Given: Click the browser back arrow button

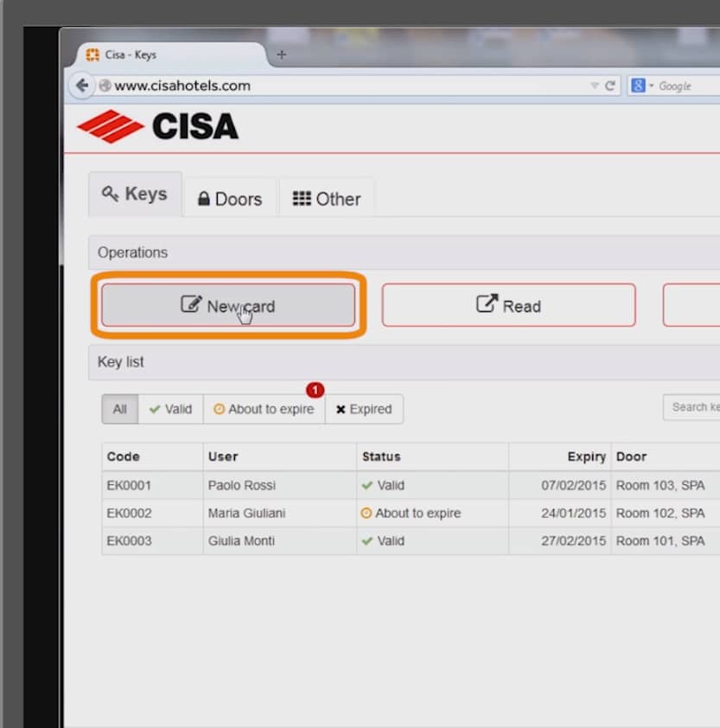Looking at the screenshot, I should 81,86.
